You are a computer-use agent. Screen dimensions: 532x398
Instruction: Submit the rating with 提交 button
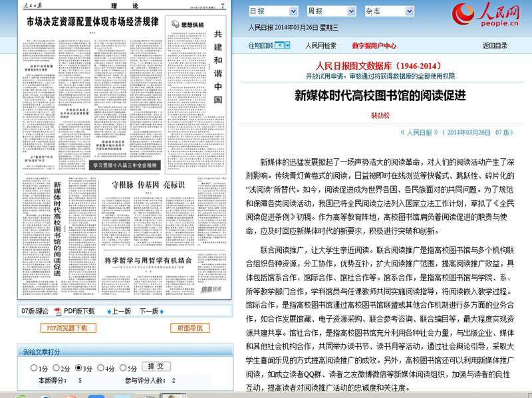(x=156, y=367)
